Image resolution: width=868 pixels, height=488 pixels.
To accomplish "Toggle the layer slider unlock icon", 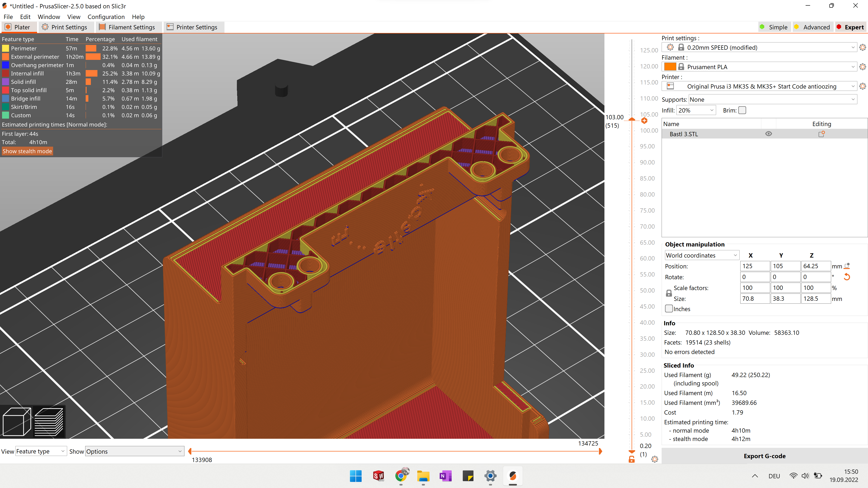I will [632, 459].
